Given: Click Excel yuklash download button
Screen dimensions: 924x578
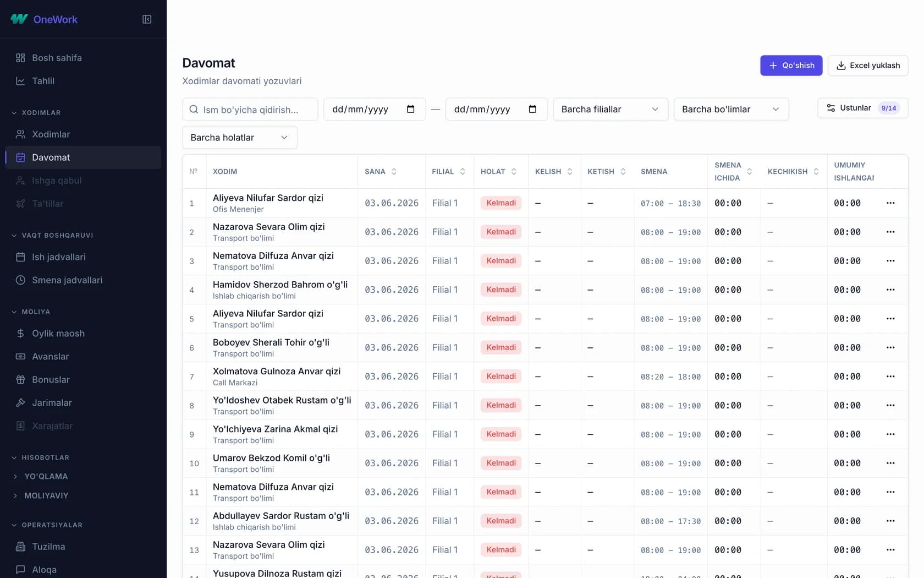Looking at the screenshot, I should coord(868,66).
